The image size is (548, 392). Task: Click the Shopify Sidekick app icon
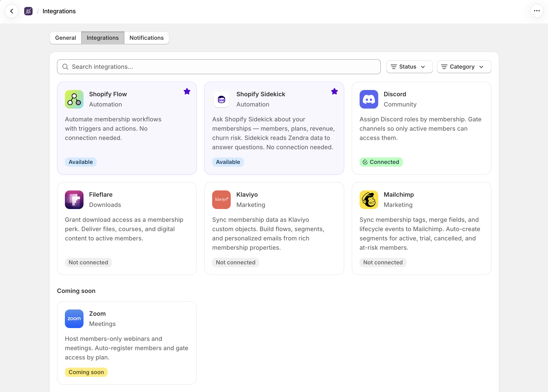(x=221, y=99)
